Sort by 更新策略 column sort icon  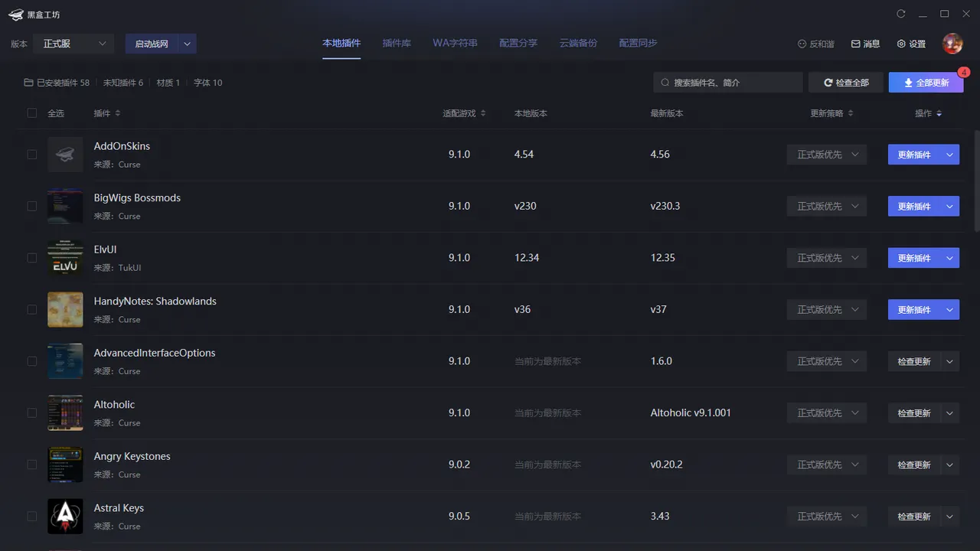point(851,113)
